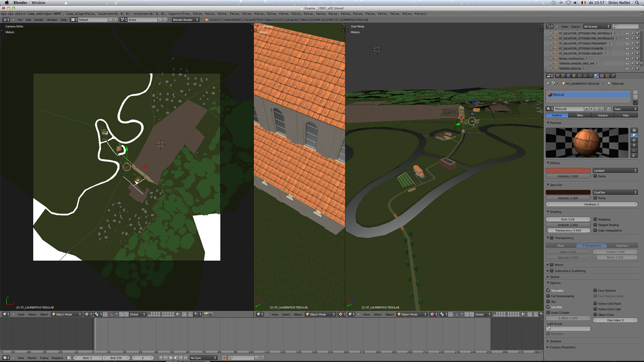Switch material type to Wire
This screenshot has height=362, width=644.
click(x=580, y=115)
